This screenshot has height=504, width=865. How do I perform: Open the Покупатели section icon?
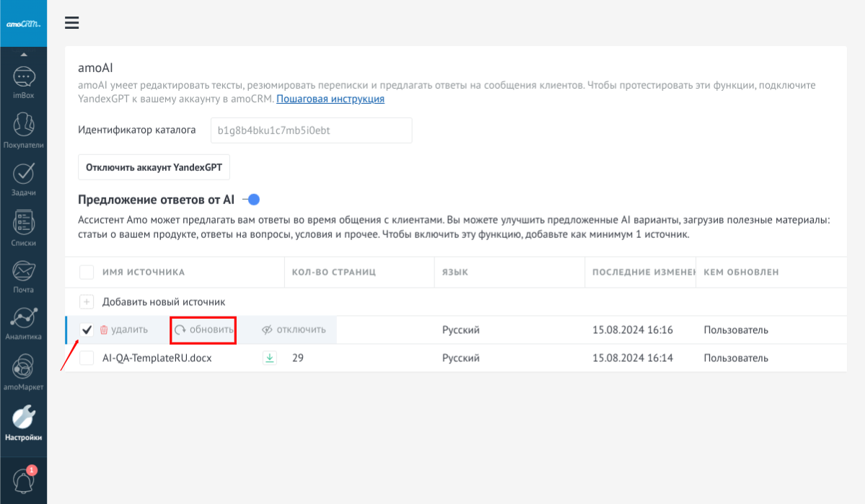pos(24,128)
